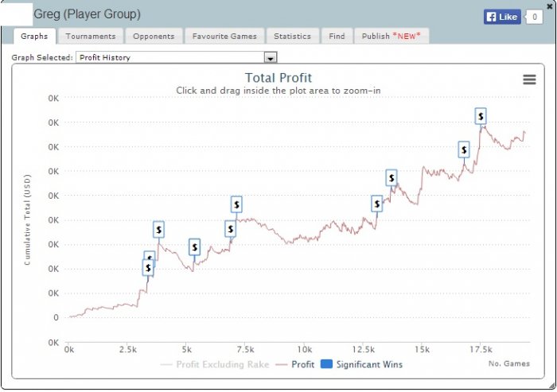This screenshot has height=392, width=557.
Task: Close the Player Group window
Action: [x=549, y=6]
